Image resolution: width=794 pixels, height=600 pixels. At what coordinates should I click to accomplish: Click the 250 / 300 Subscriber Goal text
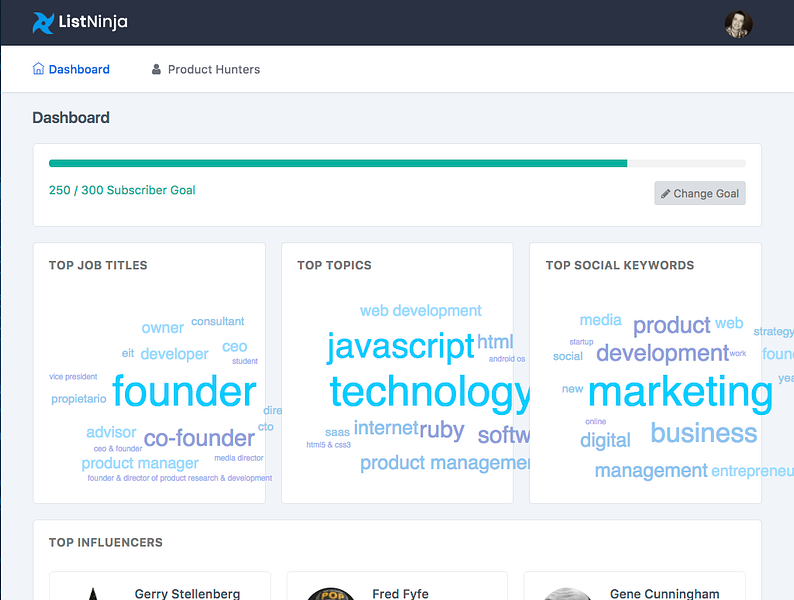tap(122, 190)
